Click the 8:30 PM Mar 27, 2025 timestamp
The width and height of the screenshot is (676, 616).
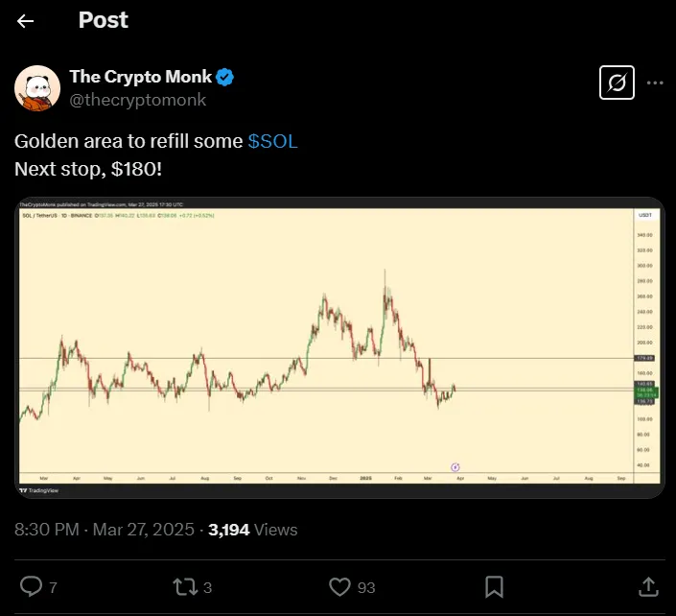point(105,529)
